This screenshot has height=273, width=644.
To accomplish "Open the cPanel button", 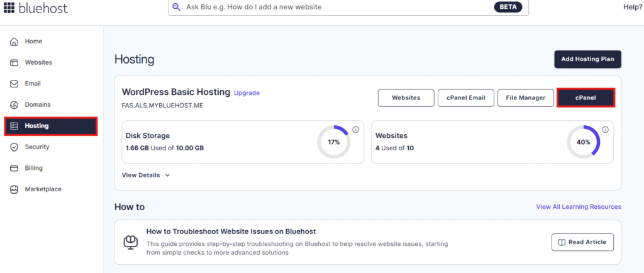I will point(586,97).
